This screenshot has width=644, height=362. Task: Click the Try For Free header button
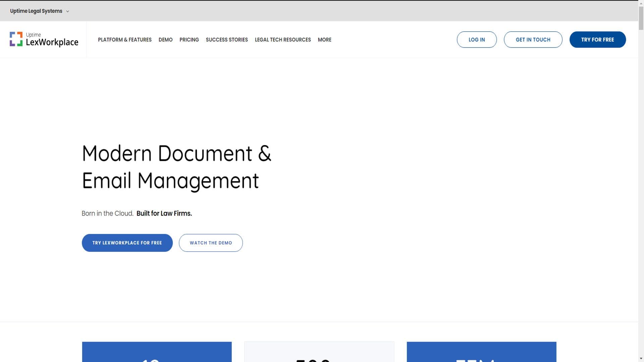point(597,40)
